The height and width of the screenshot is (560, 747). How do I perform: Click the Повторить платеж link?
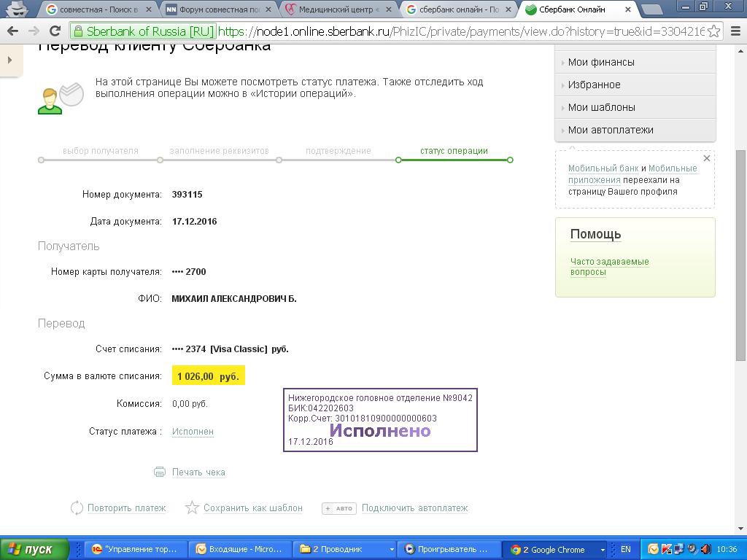127,508
